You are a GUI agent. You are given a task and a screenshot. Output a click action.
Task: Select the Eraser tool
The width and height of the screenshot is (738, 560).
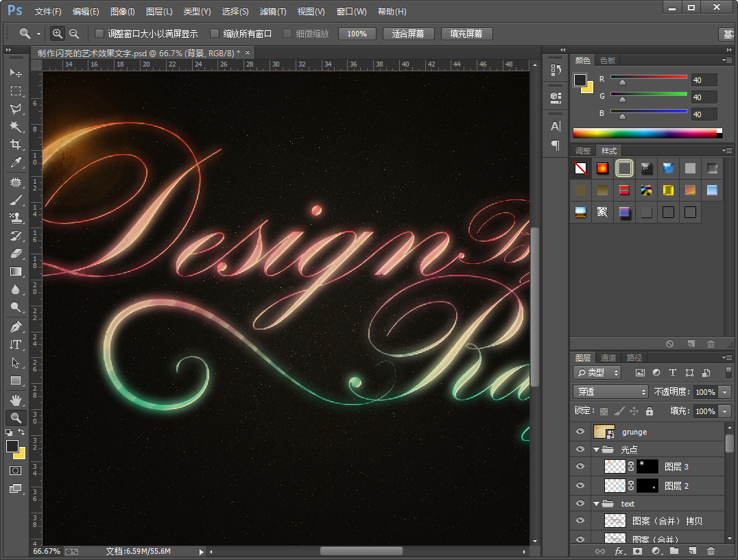point(15,254)
